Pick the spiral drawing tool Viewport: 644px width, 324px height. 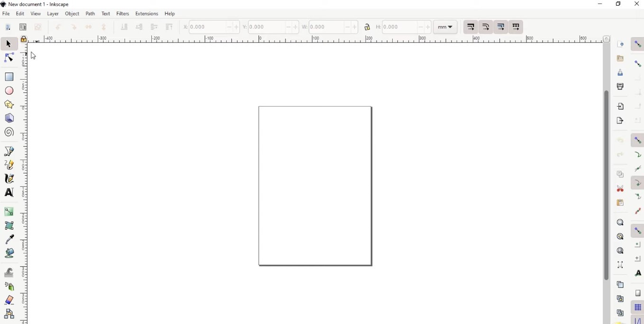coord(9,133)
